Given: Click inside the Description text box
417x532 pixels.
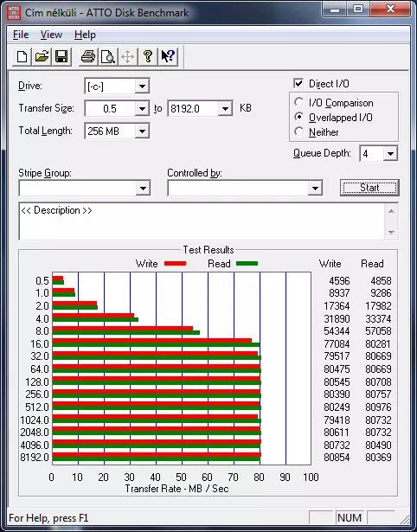Looking at the screenshot, I should tap(202, 221).
